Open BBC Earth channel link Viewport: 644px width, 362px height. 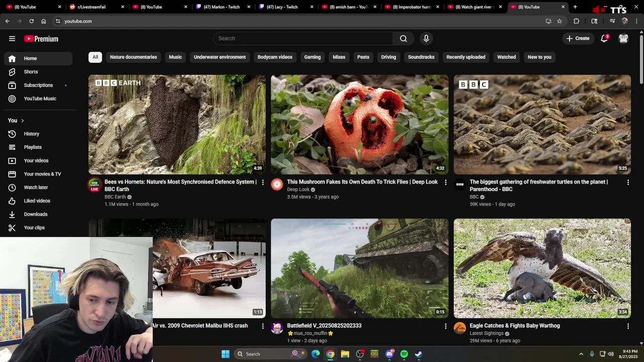(115, 197)
